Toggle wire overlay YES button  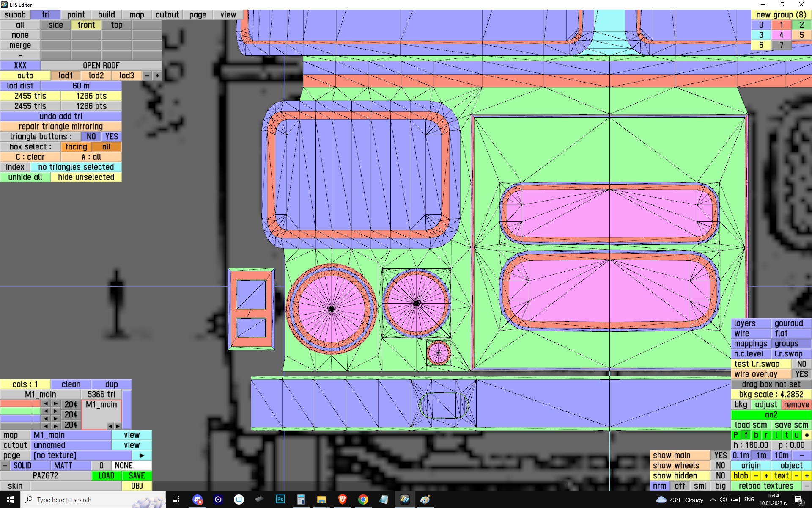(x=801, y=374)
